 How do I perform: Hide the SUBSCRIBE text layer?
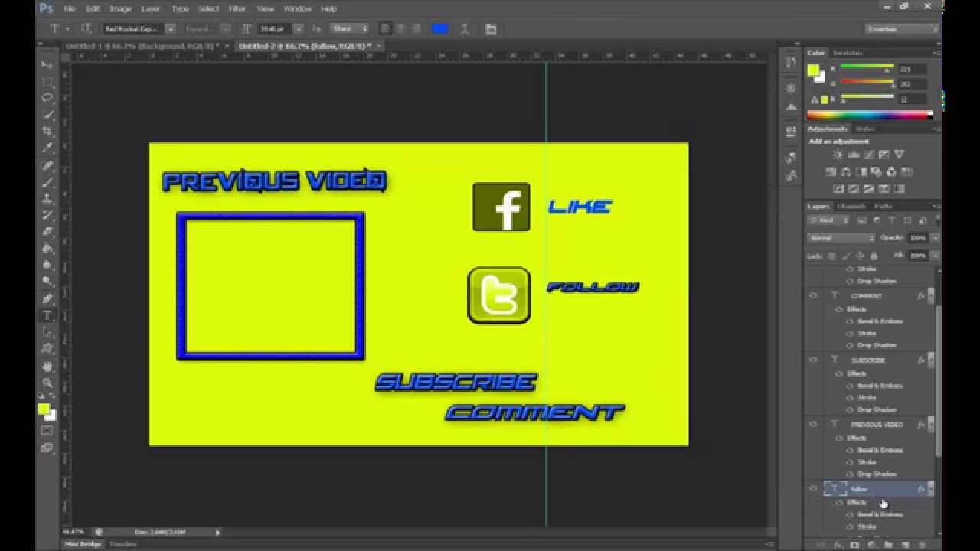[x=813, y=360]
